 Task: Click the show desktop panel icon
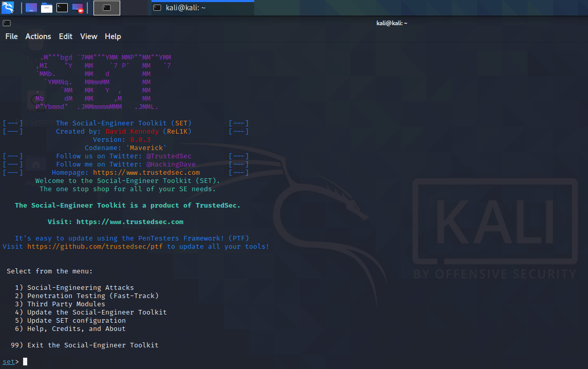tap(31, 8)
